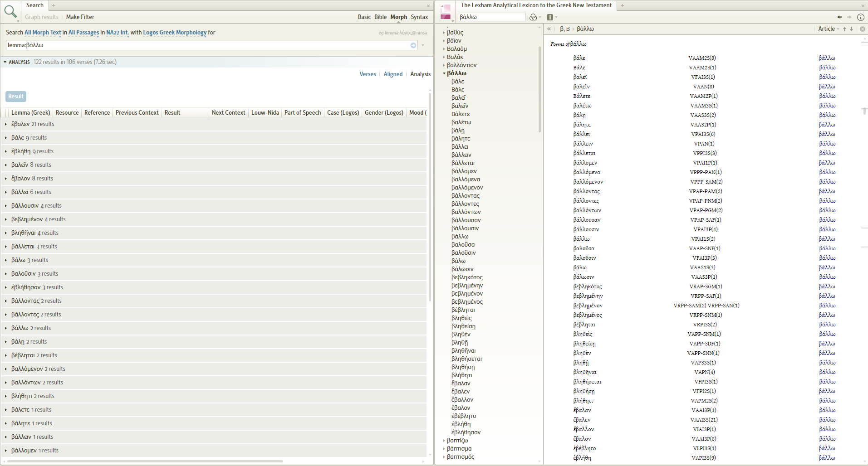Select the Lexham Analytical Lexicon tab
This screenshot has height=466, width=868.
tap(536, 5)
